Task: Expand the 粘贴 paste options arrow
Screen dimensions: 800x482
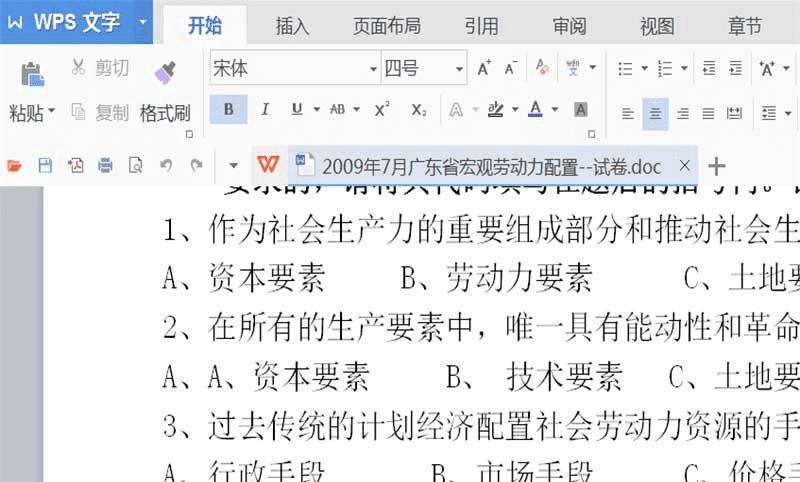Action: [x=52, y=110]
